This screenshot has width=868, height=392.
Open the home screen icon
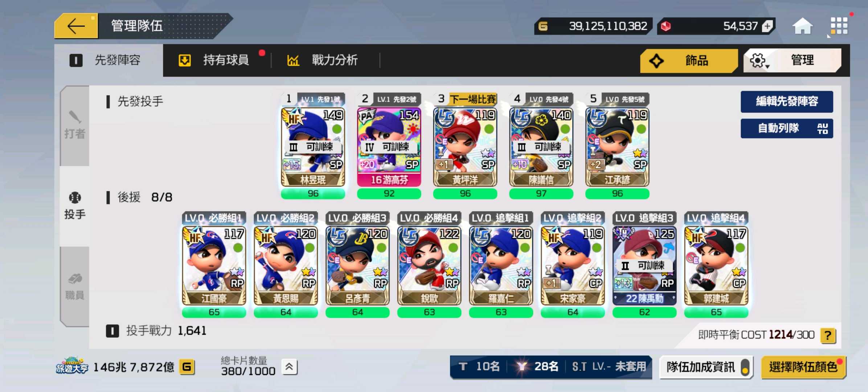(x=802, y=26)
